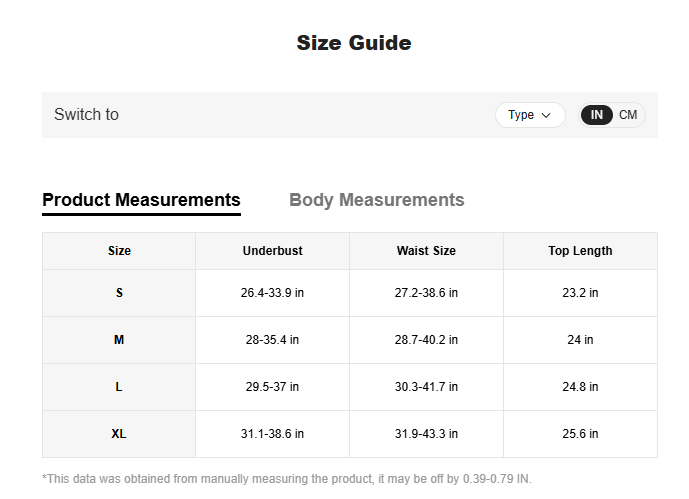689x499 pixels.
Task: Open the Type dropdown
Action: click(529, 115)
